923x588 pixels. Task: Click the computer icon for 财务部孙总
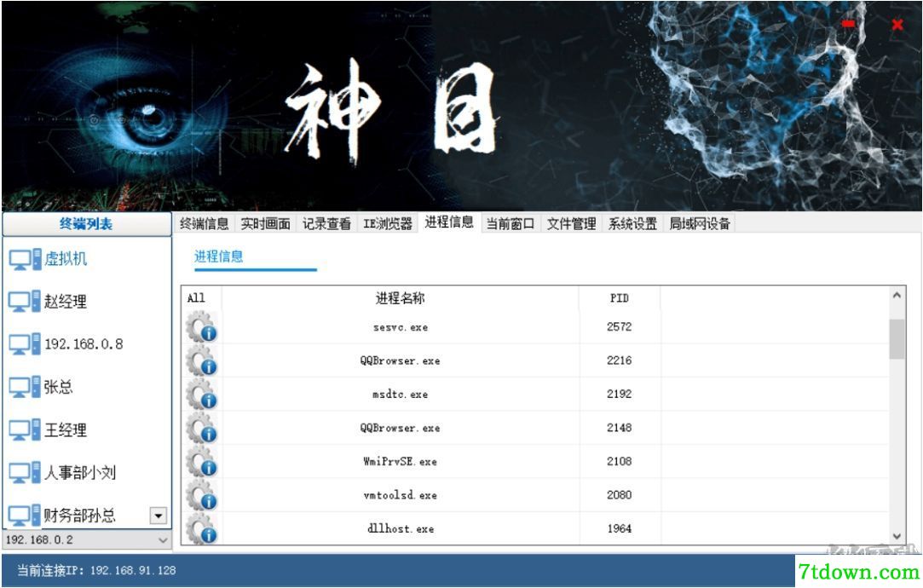point(25,516)
